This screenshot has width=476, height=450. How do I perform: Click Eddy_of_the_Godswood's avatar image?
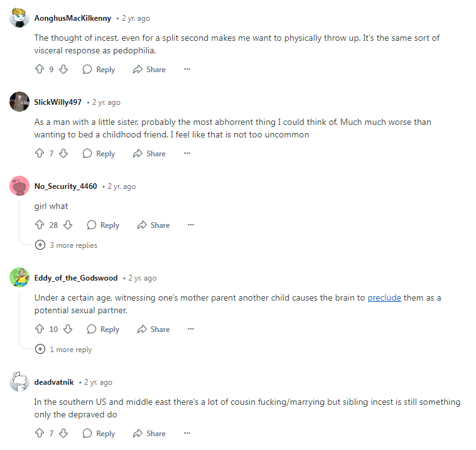click(x=19, y=277)
